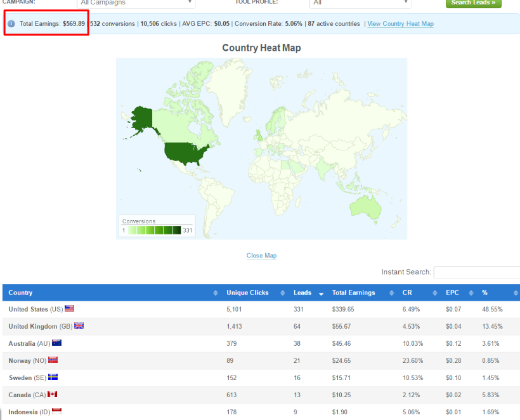Click the Australia flag icon
The width and height of the screenshot is (520, 420).
(57, 343)
